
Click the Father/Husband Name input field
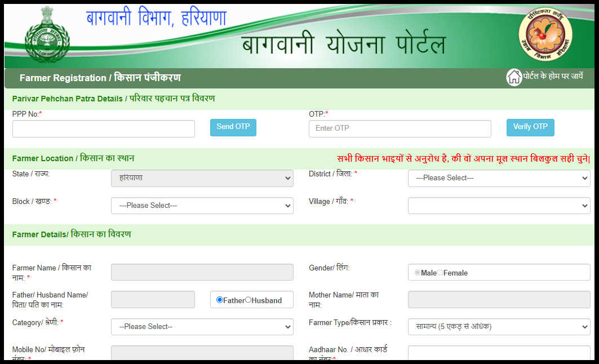153,299
